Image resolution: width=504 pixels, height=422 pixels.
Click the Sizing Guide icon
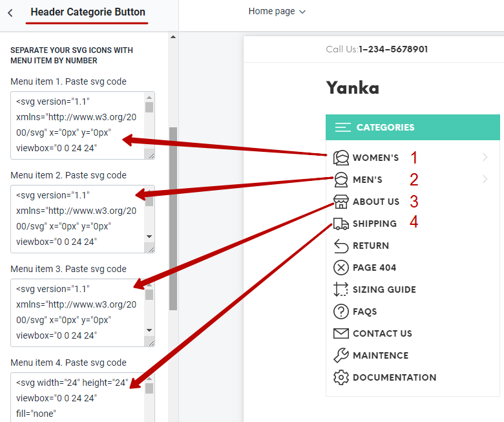[x=341, y=290]
